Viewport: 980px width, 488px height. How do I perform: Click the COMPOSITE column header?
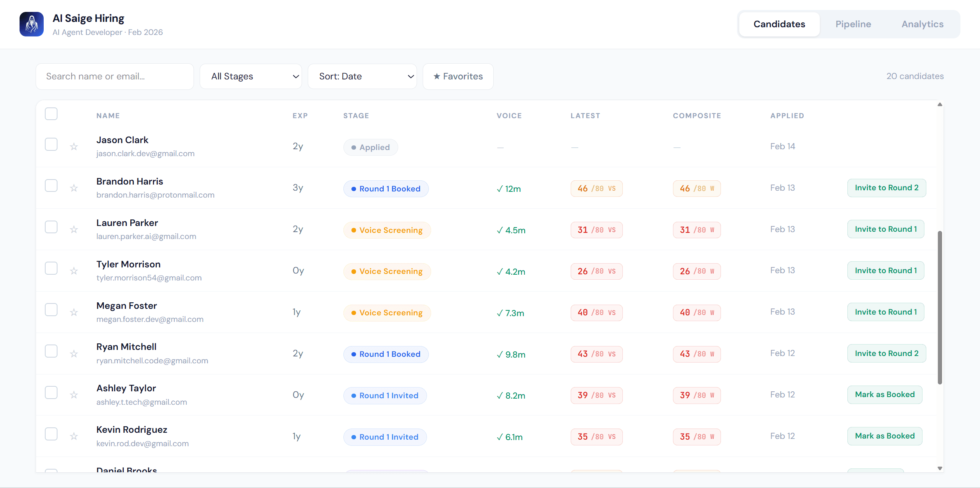(697, 116)
